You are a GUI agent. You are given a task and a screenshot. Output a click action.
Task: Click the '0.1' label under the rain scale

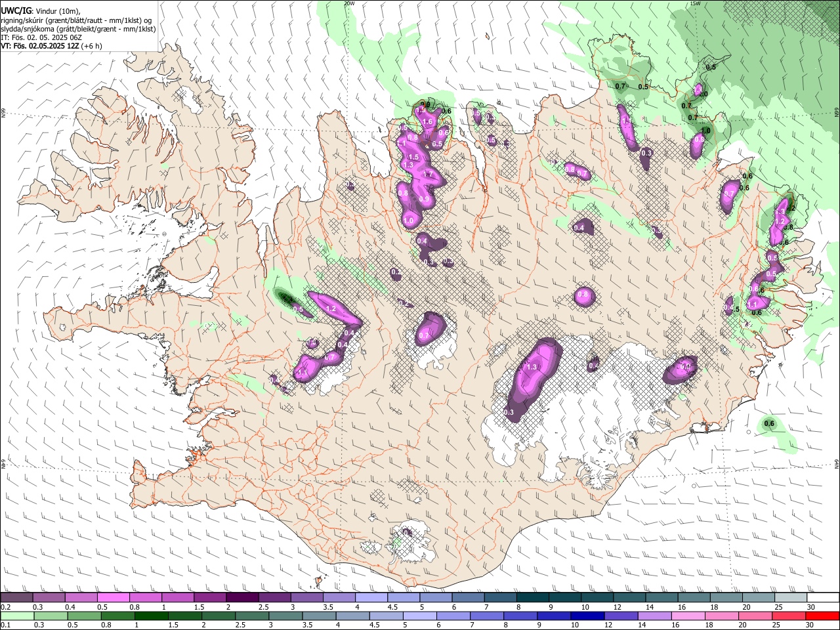point(5,625)
